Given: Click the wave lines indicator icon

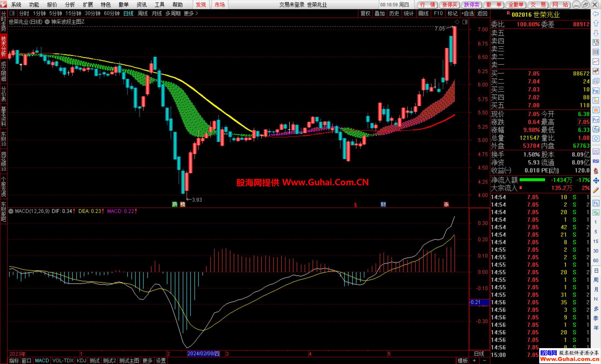Looking at the screenshot, I should click(x=596, y=152).
